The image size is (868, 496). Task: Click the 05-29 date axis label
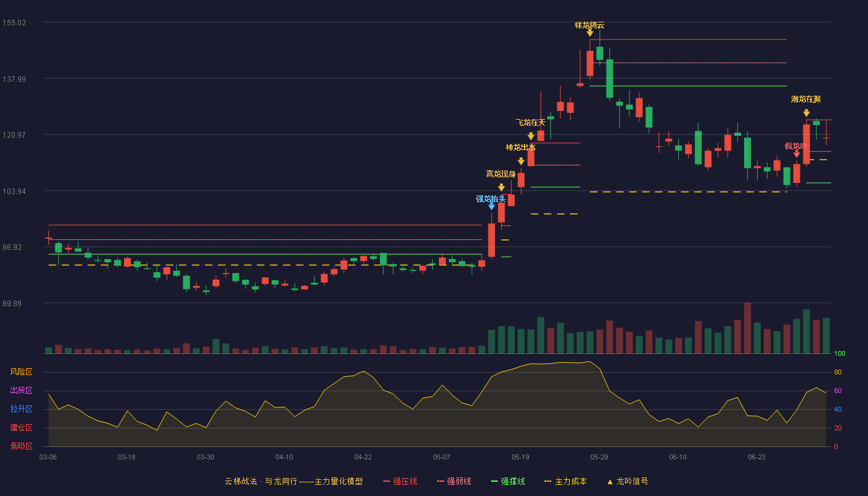click(599, 457)
